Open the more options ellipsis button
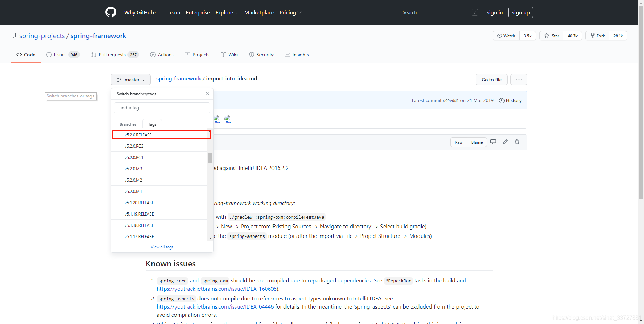The width and height of the screenshot is (644, 324). pyautogui.click(x=519, y=80)
